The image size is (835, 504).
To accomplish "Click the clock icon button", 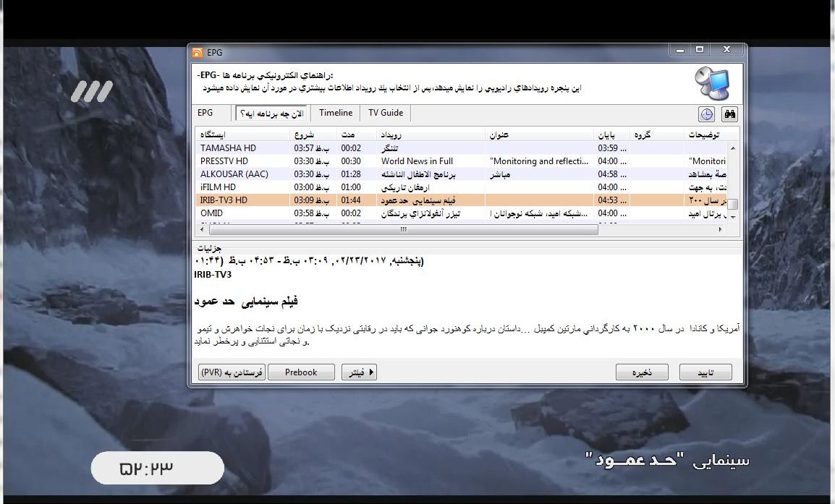I will point(706,114).
